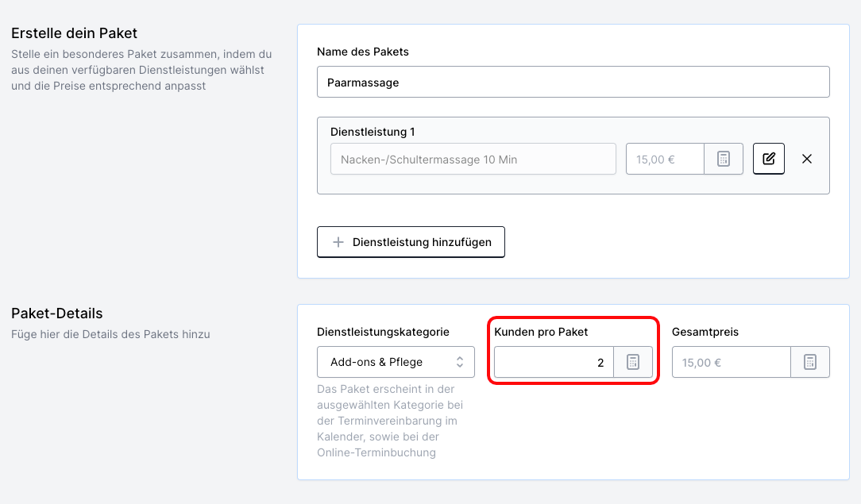The image size is (861, 504).
Task: Click the edit pencil icon for Dienstleistung 1
Action: (x=768, y=159)
